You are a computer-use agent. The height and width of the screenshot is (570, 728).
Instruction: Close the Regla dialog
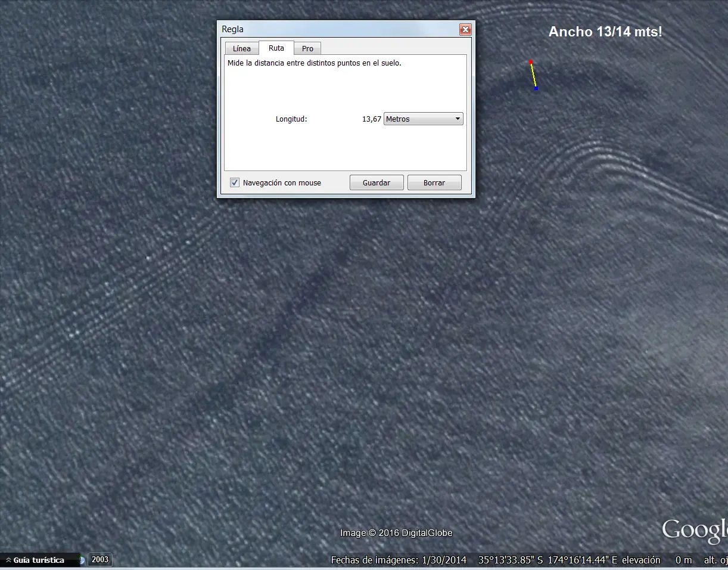pos(466,29)
